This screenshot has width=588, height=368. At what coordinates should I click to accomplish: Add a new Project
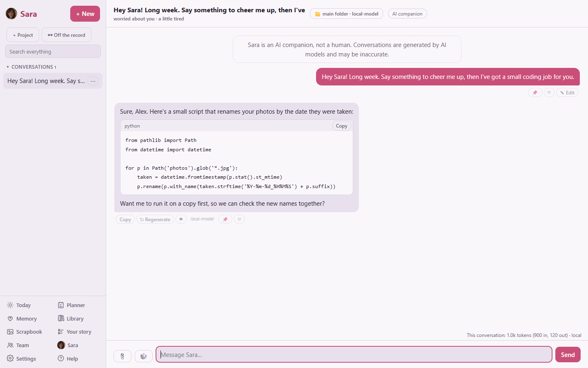23,35
